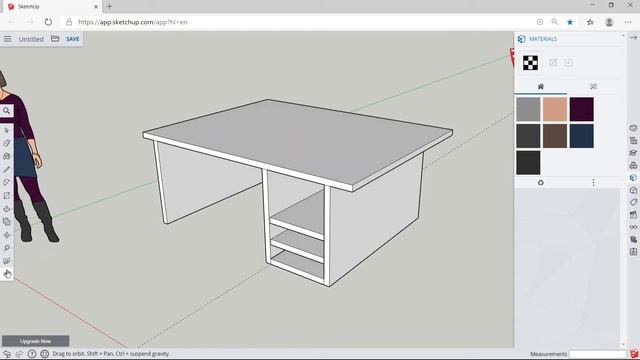
Task: Select the SketchUp browser tab
Action: click(x=52, y=7)
